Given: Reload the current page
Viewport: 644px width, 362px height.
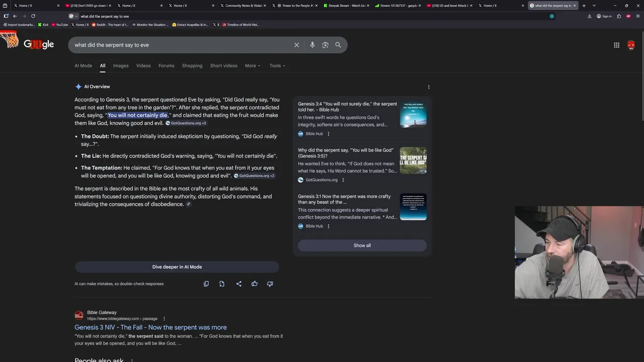Looking at the screenshot, I should [x=33, y=16].
